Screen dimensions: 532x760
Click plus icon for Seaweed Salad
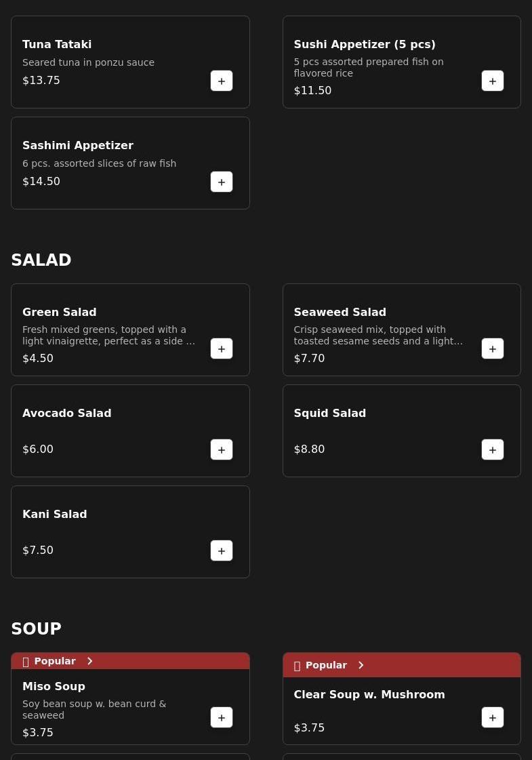coord(493,348)
